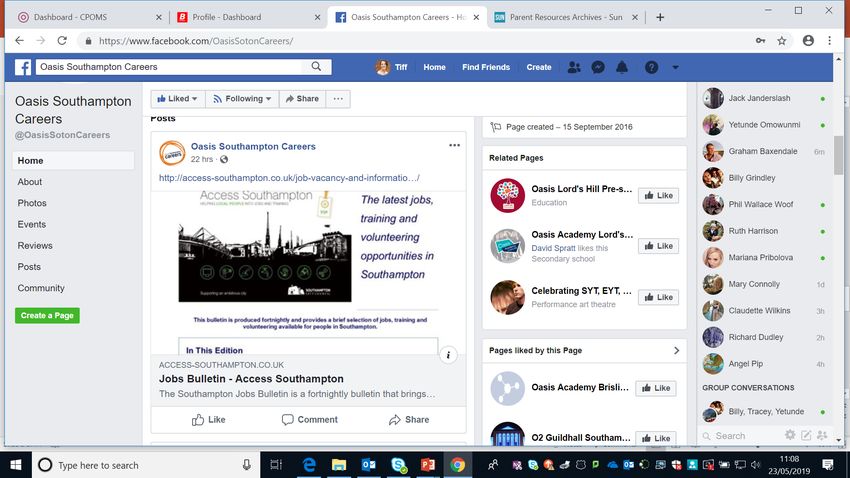The height and width of the screenshot is (478, 850).
Task: Open the page more options ellipsis
Action: pyautogui.click(x=338, y=99)
